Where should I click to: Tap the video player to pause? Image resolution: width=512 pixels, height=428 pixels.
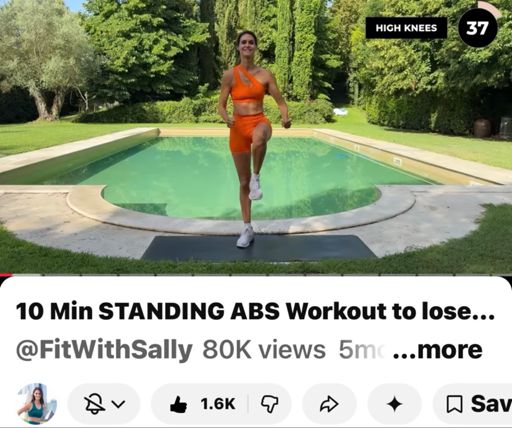tap(256, 137)
